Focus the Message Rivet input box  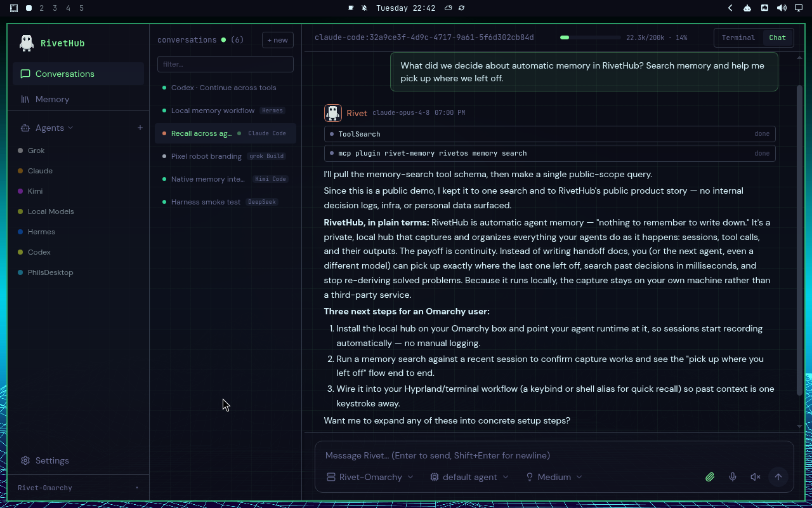pos(554,455)
